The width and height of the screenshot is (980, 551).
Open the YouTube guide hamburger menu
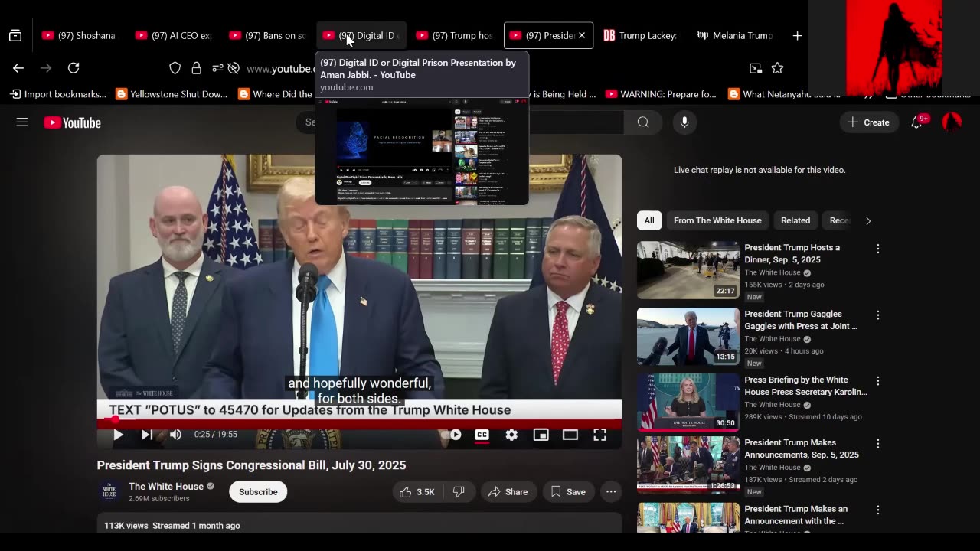coord(22,122)
